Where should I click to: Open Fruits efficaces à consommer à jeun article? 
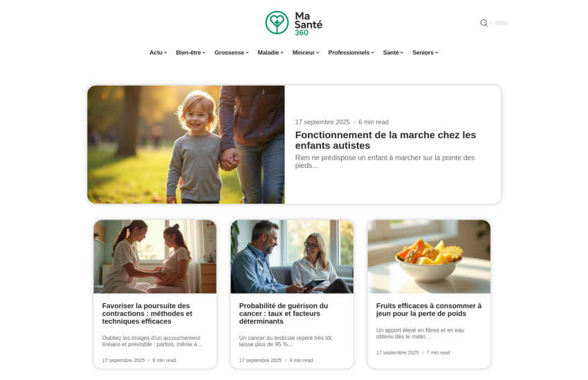pyautogui.click(x=429, y=310)
